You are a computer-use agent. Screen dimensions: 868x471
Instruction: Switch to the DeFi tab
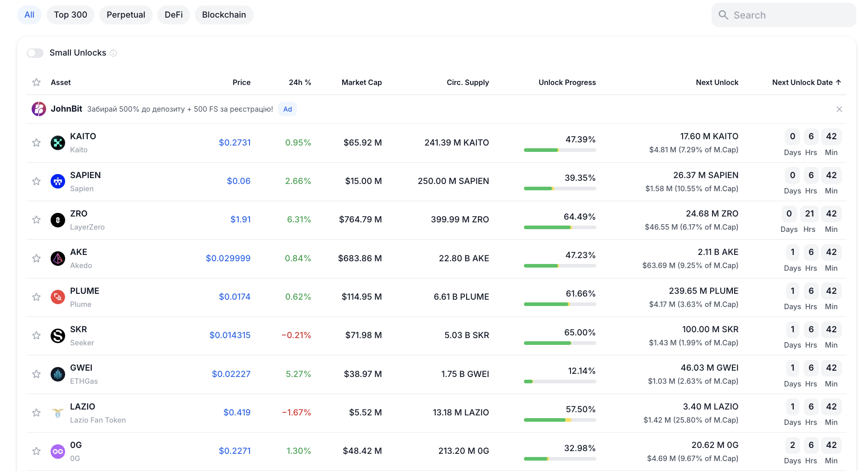174,15
